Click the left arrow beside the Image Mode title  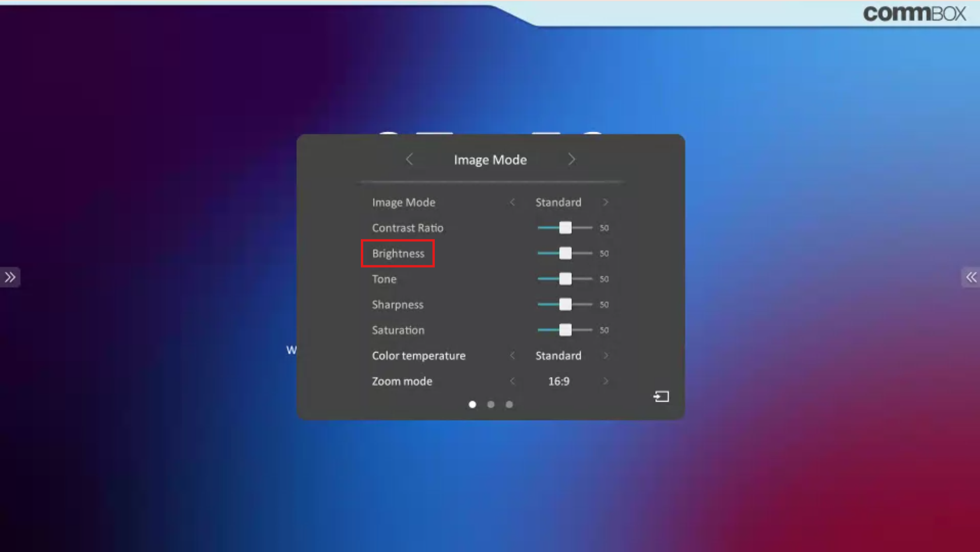pos(409,159)
